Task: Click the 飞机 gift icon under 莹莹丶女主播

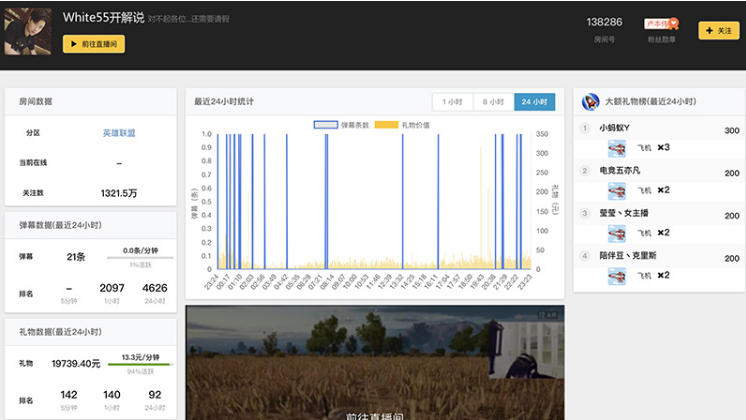Action: pyautogui.click(x=617, y=233)
